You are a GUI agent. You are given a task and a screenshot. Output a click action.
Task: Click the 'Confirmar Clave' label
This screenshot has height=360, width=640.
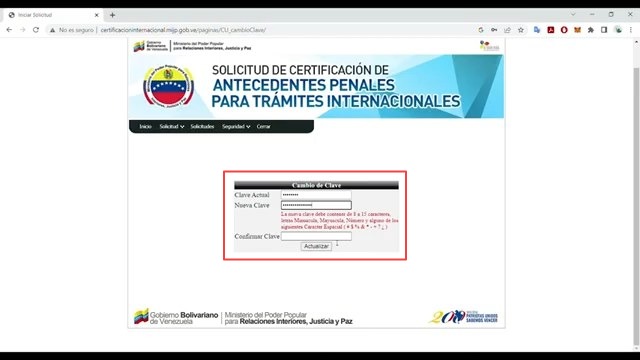tap(257, 236)
